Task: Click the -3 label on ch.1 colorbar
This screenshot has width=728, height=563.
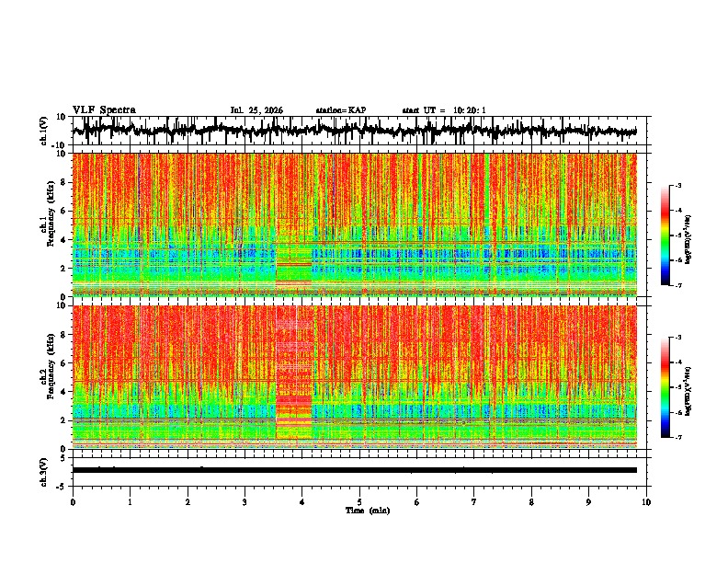Action: click(x=678, y=186)
